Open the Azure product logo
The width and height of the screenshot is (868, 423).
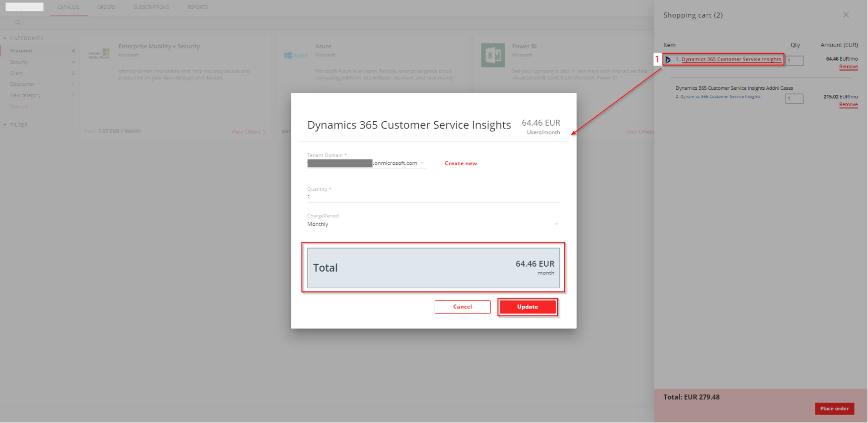pyautogui.click(x=296, y=56)
